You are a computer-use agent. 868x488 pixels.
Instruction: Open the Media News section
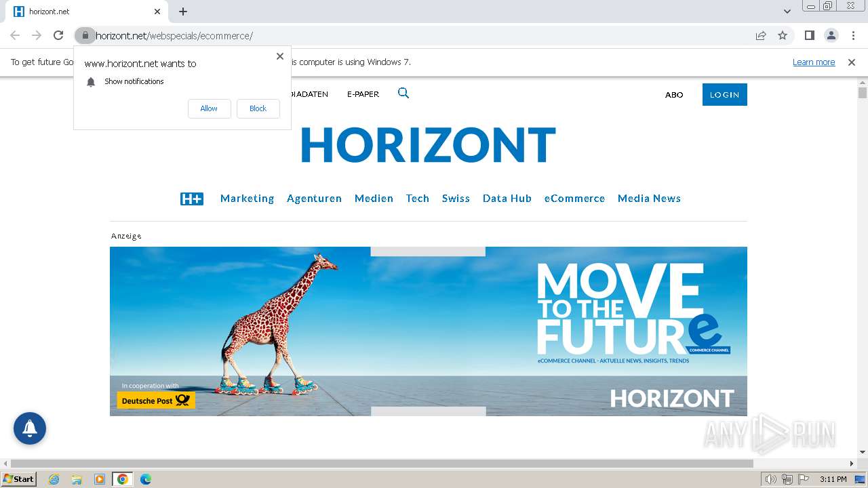click(649, 199)
